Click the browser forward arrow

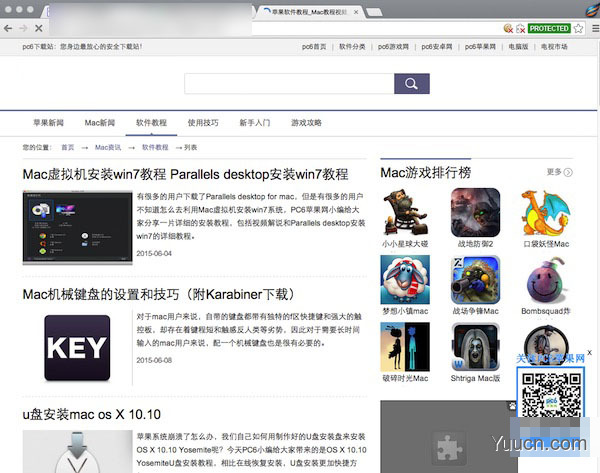(23, 28)
